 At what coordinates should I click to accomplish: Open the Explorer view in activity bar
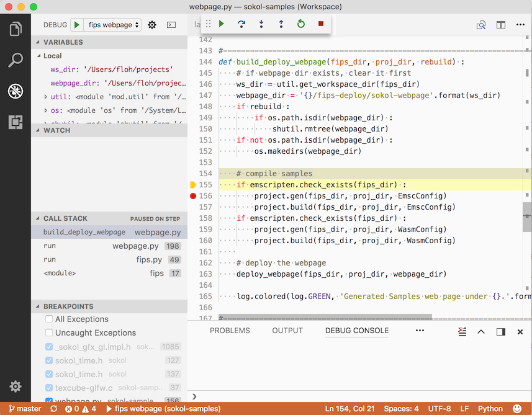click(x=16, y=29)
